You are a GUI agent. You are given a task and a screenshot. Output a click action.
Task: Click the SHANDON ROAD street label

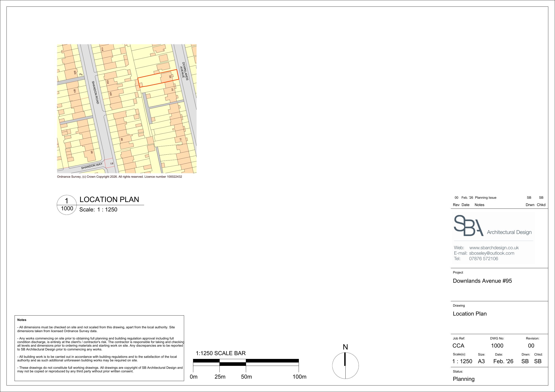96,93
